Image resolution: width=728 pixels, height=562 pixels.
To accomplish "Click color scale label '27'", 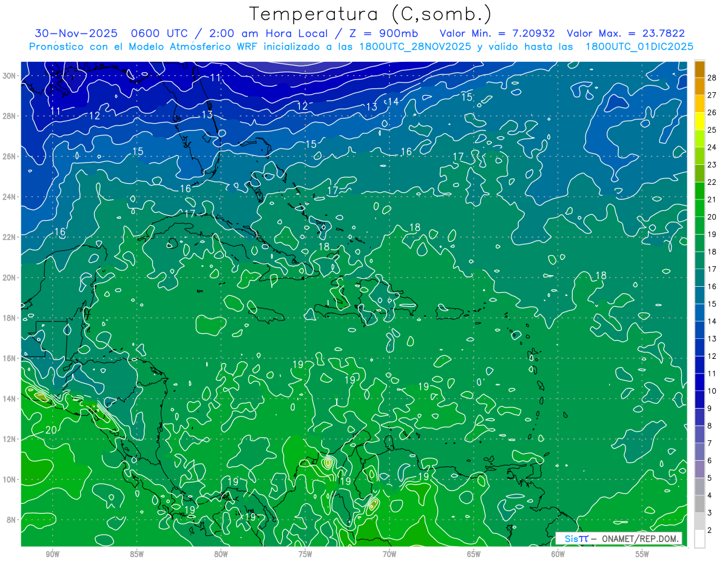I will (712, 95).
